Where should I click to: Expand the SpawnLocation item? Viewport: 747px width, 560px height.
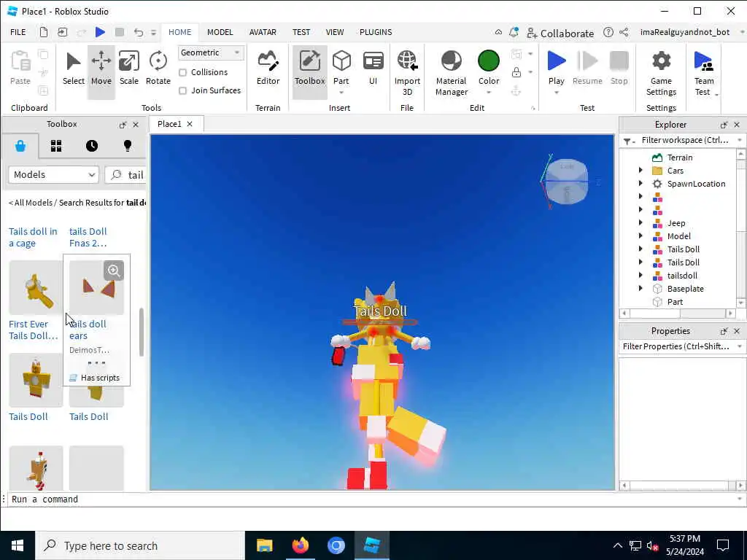pos(640,183)
